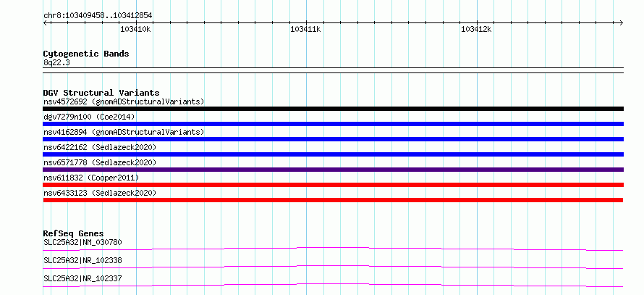The height and width of the screenshot is (295, 644).
Task: Select the blue dgv7279n100 variant bar
Action: point(333,124)
